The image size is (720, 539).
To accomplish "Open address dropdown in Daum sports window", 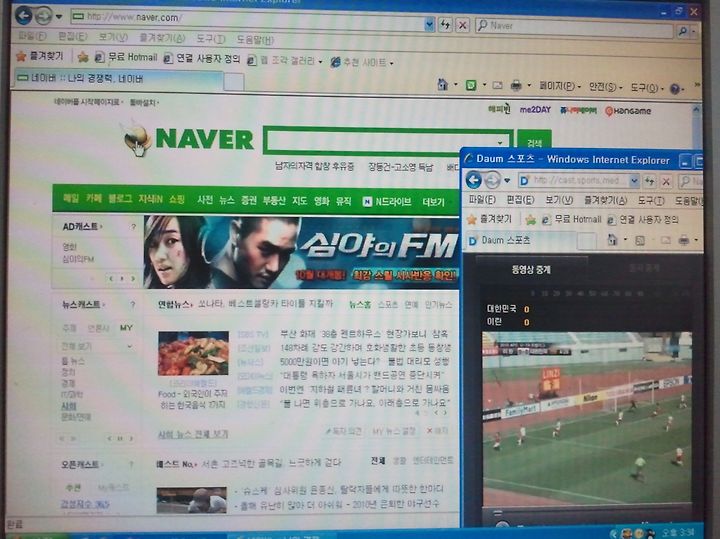I will click(634, 181).
